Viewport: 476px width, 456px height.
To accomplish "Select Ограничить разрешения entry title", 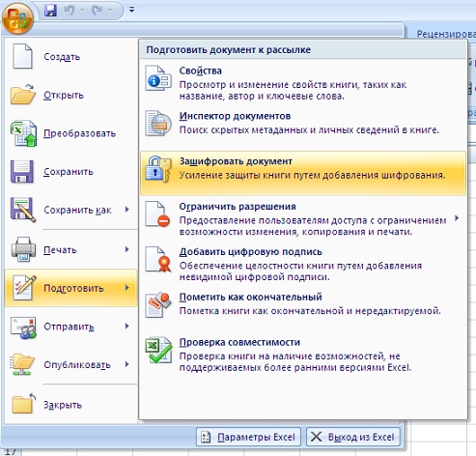I will coord(238,207).
